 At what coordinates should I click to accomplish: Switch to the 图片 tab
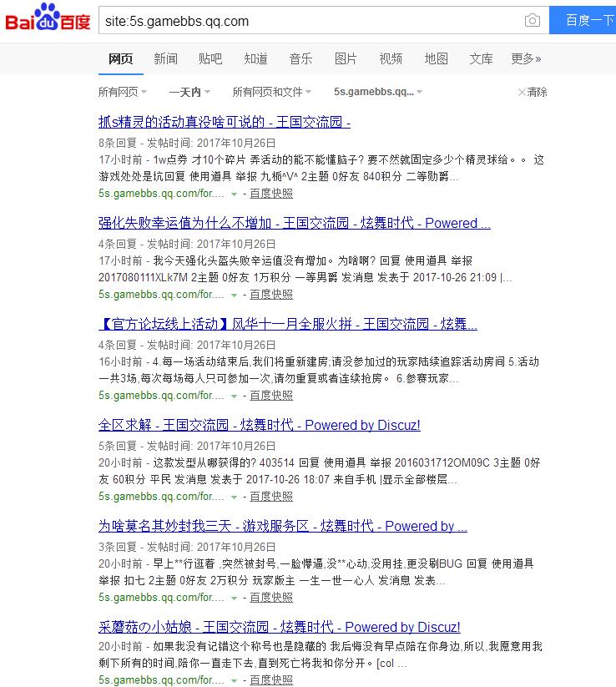point(346,58)
